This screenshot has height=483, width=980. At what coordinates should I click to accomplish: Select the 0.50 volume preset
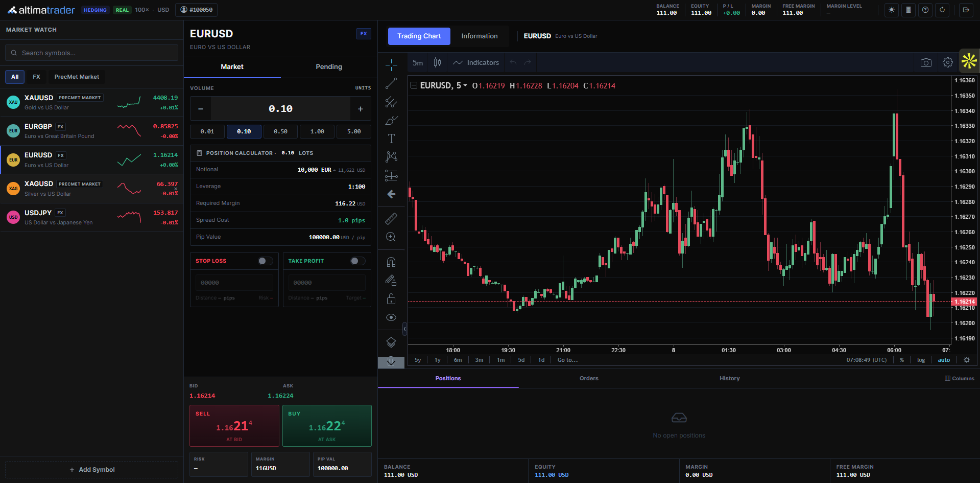click(280, 131)
